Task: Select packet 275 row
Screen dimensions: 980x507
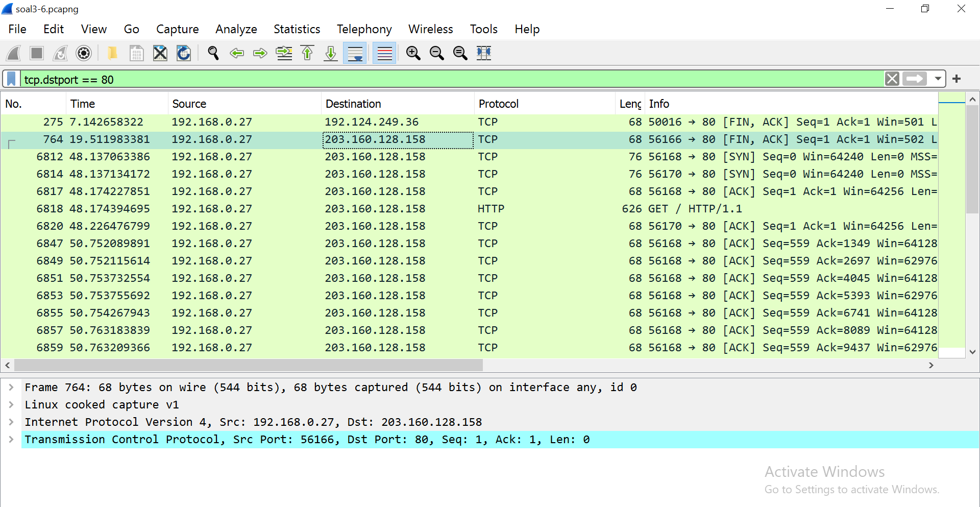Action: 469,122
